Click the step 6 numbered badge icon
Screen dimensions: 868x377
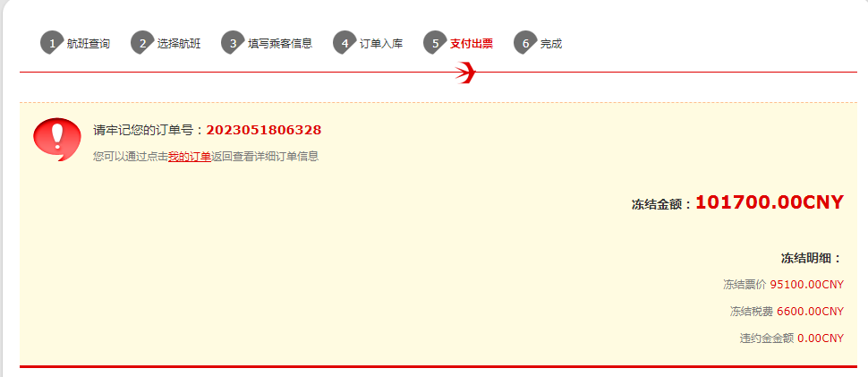click(525, 43)
